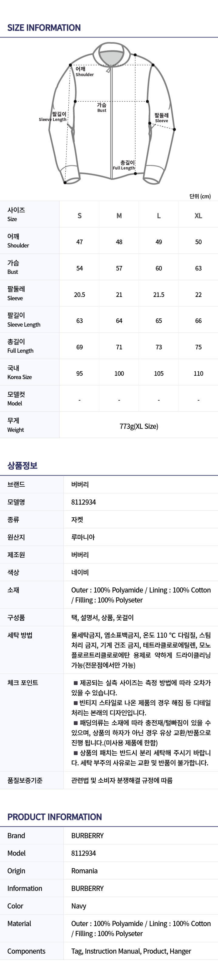Click the Korea Size value 110

(x=198, y=374)
